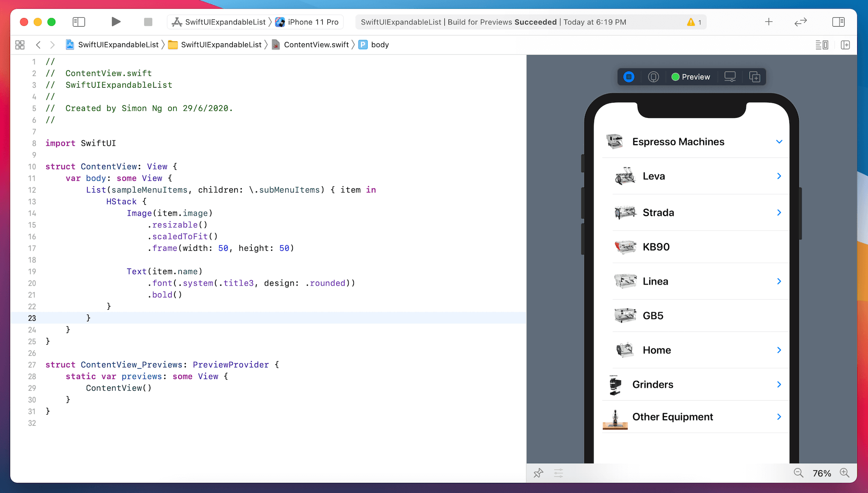868x493 pixels.
Task: Toggle the Inspector panel open
Action: click(x=839, y=22)
